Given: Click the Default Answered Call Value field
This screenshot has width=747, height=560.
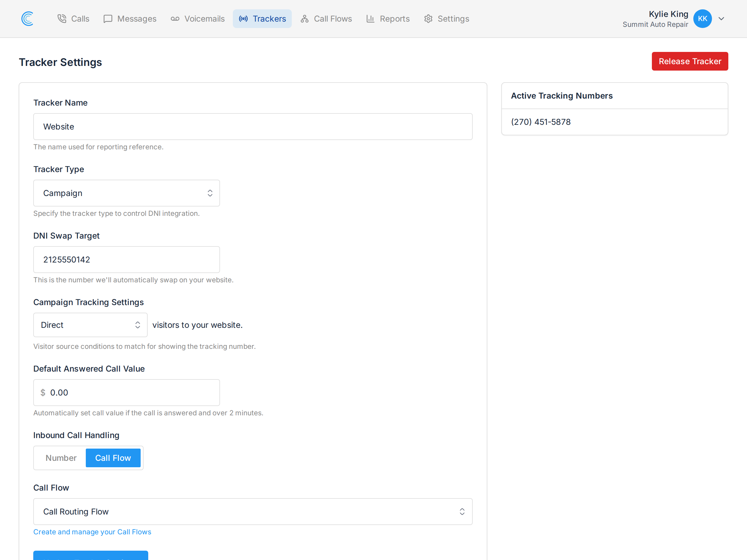Looking at the screenshot, I should coord(126,393).
